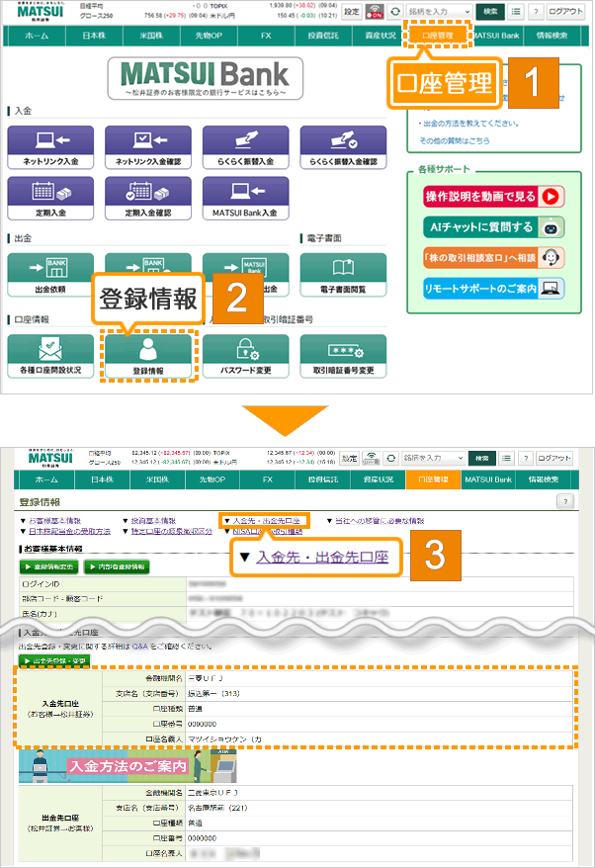The width and height of the screenshot is (595, 868).
Task: Click green 出金先登録・変更 button
Action: [54, 661]
